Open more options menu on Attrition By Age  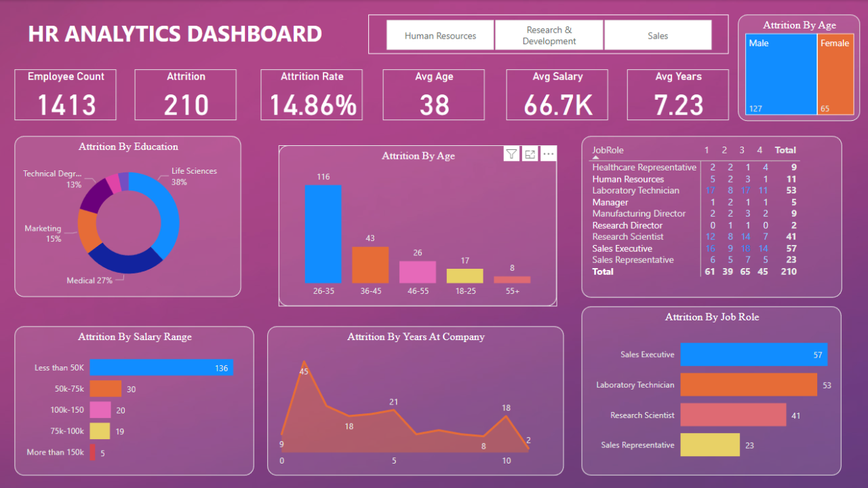tap(549, 154)
